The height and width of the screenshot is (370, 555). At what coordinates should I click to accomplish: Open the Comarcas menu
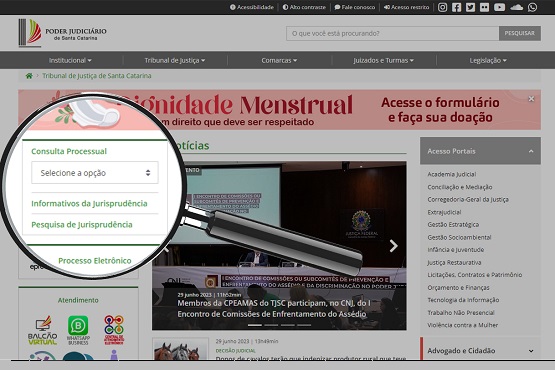[279, 61]
